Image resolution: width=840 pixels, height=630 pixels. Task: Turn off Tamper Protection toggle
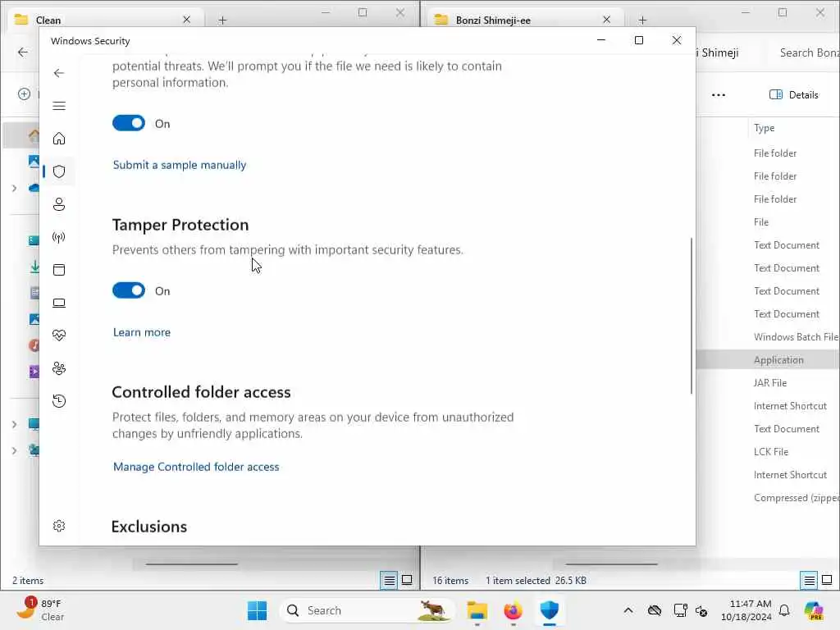(x=129, y=290)
